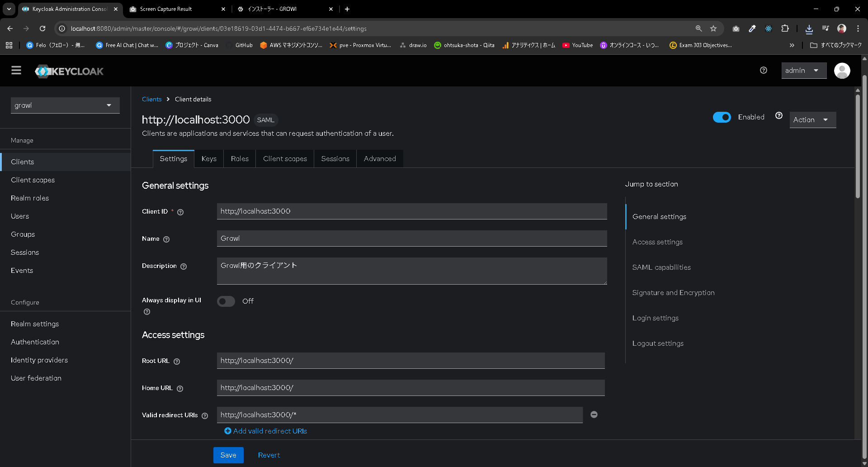This screenshot has width=868, height=467.
Task: Open the help icon in Keycloak header
Action: click(764, 70)
